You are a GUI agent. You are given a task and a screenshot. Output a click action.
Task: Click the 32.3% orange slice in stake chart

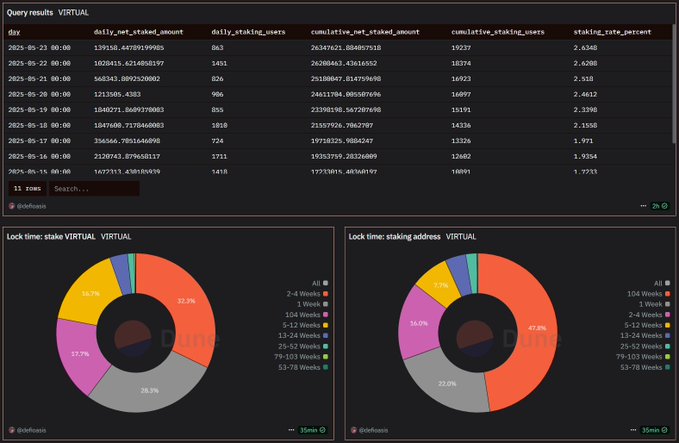(x=178, y=300)
